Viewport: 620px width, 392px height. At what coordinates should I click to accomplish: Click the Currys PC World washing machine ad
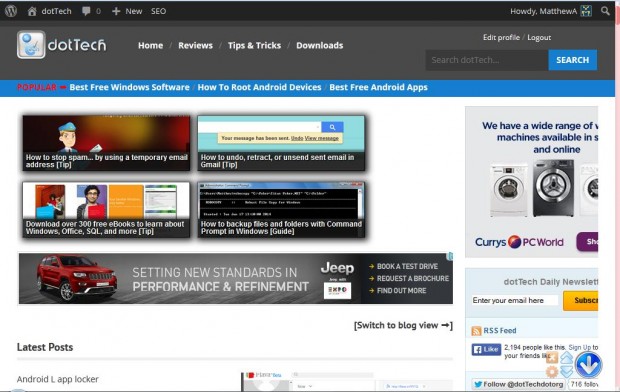coord(532,182)
